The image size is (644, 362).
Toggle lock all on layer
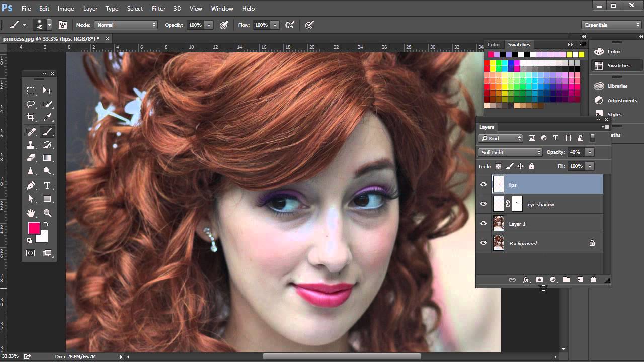tap(532, 166)
